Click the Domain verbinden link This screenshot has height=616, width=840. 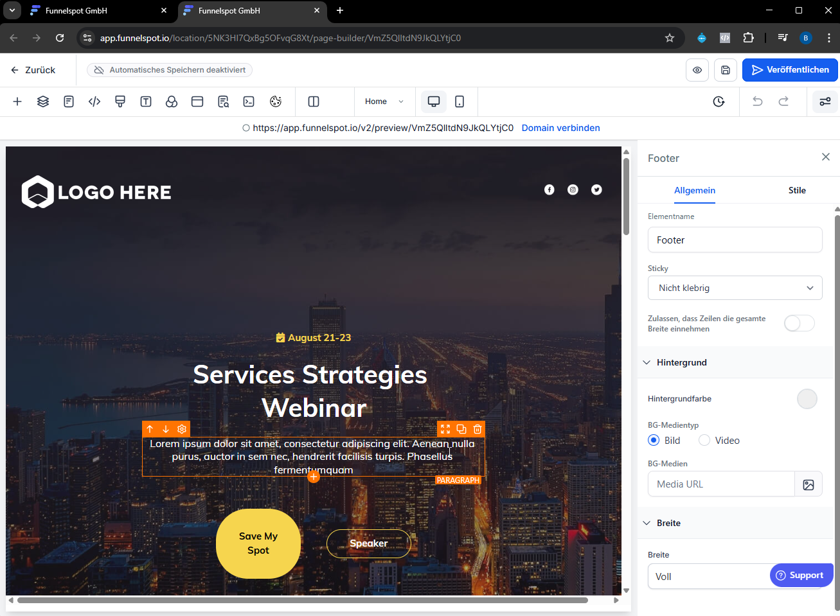pyautogui.click(x=561, y=128)
